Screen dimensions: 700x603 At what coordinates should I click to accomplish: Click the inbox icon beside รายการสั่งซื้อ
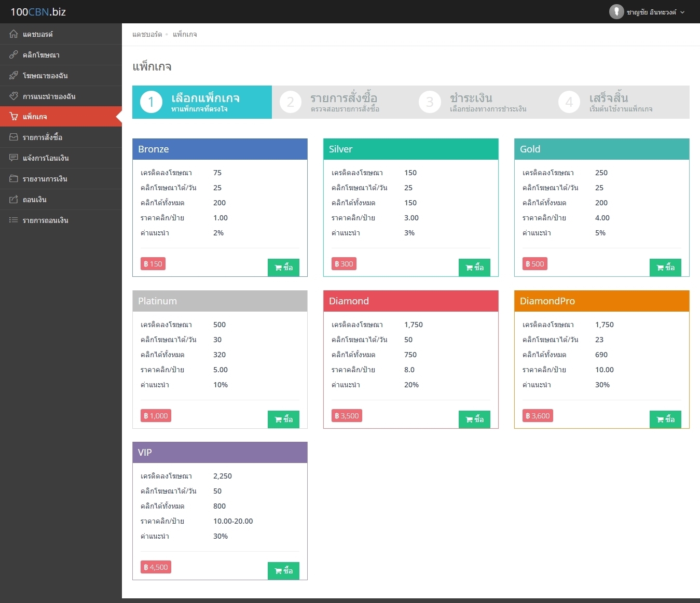(x=13, y=137)
